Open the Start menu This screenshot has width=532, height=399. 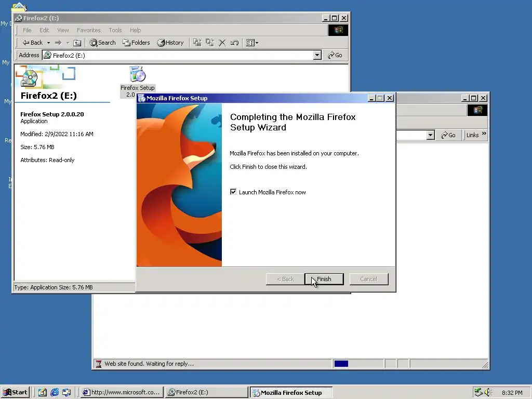pos(15,392)
